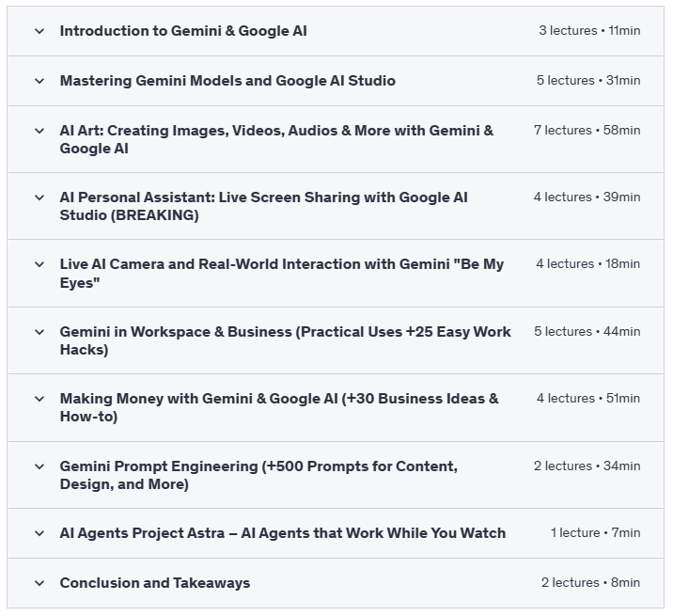Viewport: 673px width, 616px height.
Task: Click the AI Art: Creating Images section title
Action: coord(276,139)
